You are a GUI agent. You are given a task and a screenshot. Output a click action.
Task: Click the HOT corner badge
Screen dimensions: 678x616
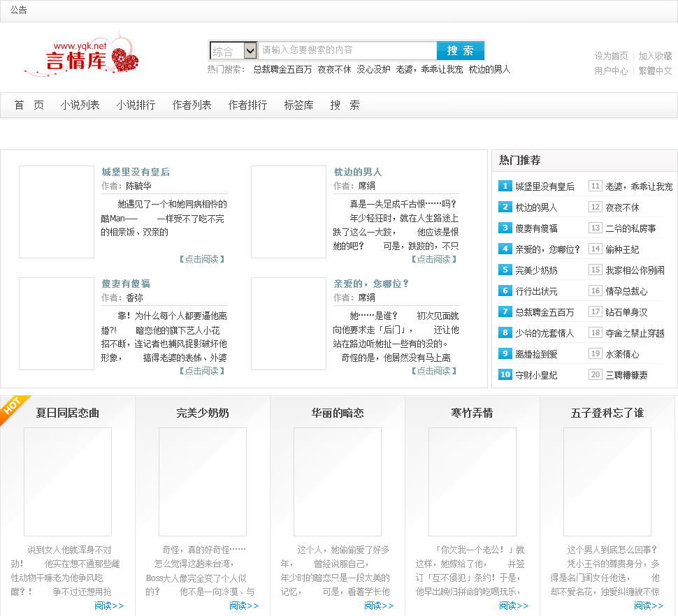coord(13,407)
